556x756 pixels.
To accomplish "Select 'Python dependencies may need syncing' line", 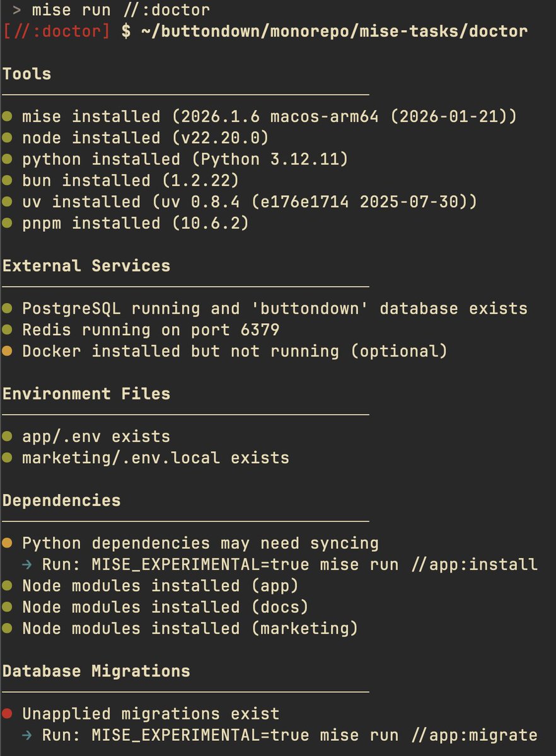I will click(200, 543).
